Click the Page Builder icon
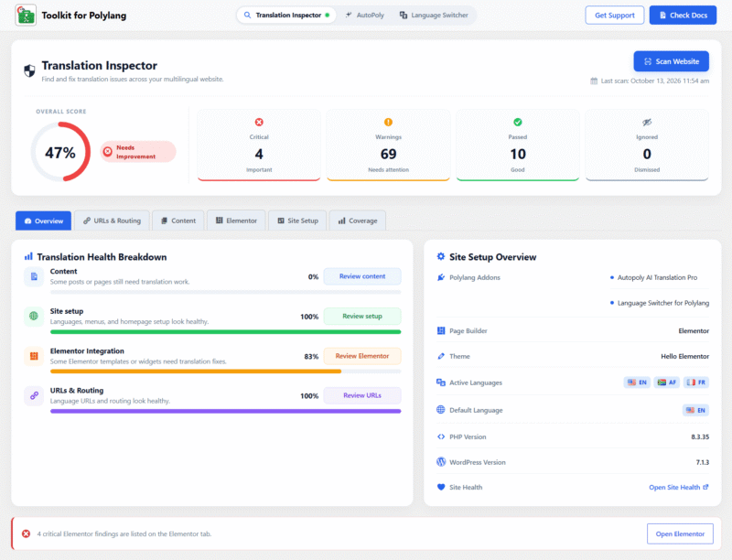This screenshot has width=732, height=560. (x=441, y=330)
